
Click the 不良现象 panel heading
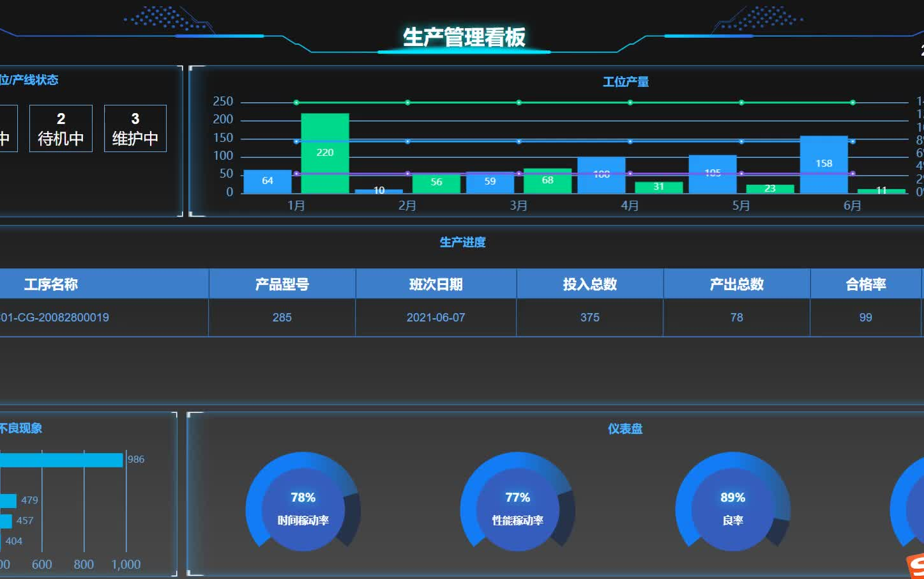click(21, 428)
